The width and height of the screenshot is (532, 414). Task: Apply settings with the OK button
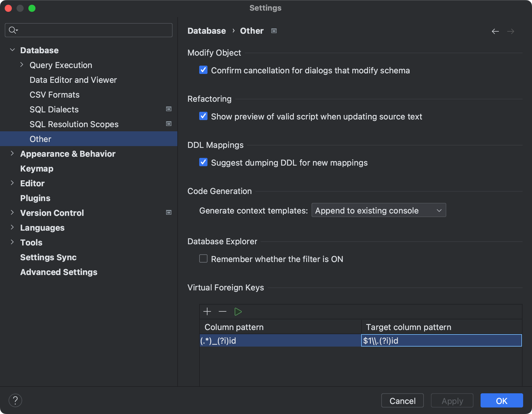click(501, 401)
